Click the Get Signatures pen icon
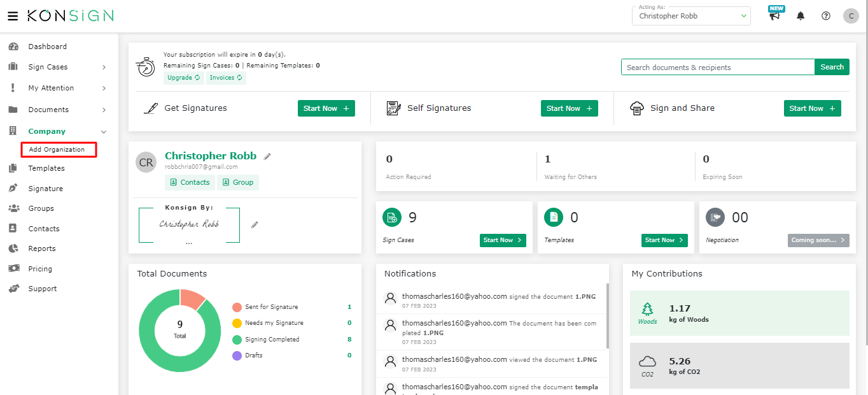This screenshot has width=868, height=395. (x=151, y=108)
